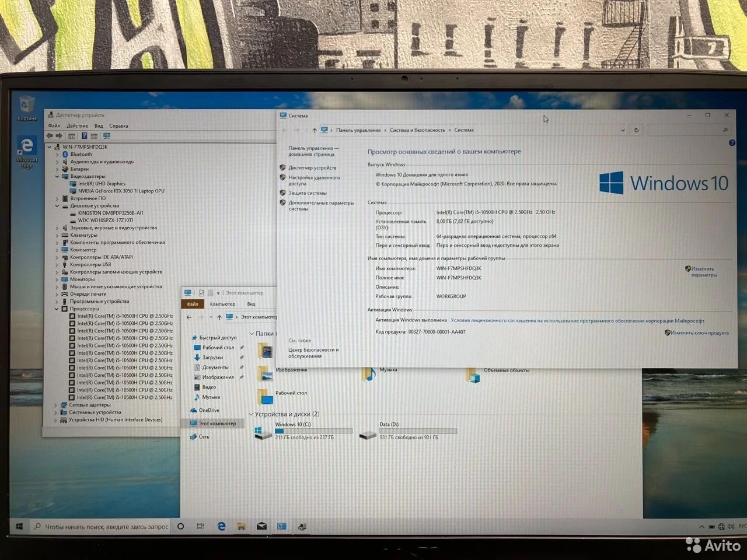The height and width of the screenshot is (560, 747).
Task: Click the Control Panel search field
Action: point(689,130)
